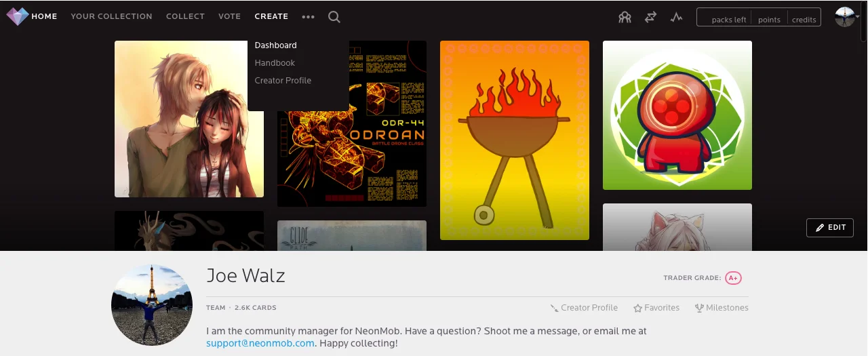This screenshot has width=868, height=356.
Task: Open the COLLECT nav item
Action: point(185,16)
